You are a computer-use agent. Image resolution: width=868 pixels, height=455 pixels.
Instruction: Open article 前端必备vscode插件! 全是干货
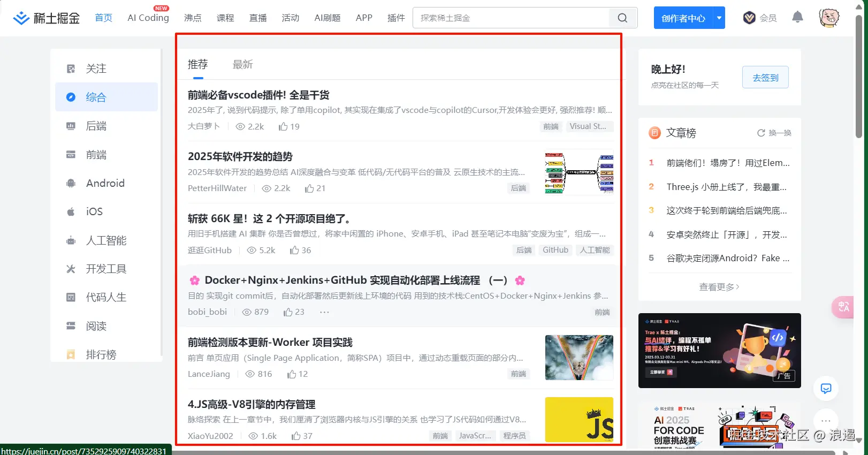(x=258, y=95)
